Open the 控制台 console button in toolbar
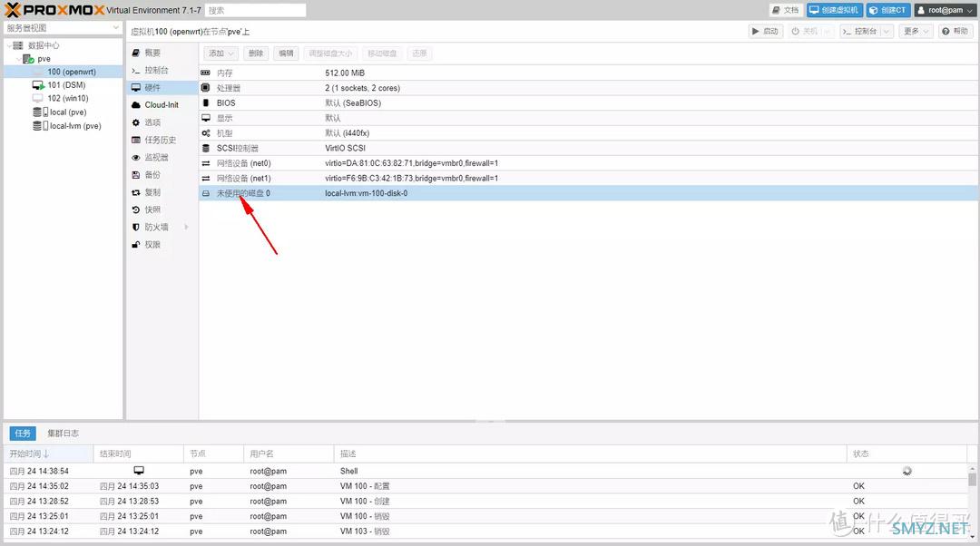The height and width of the screenshot is (546, 980). [860, 31]
